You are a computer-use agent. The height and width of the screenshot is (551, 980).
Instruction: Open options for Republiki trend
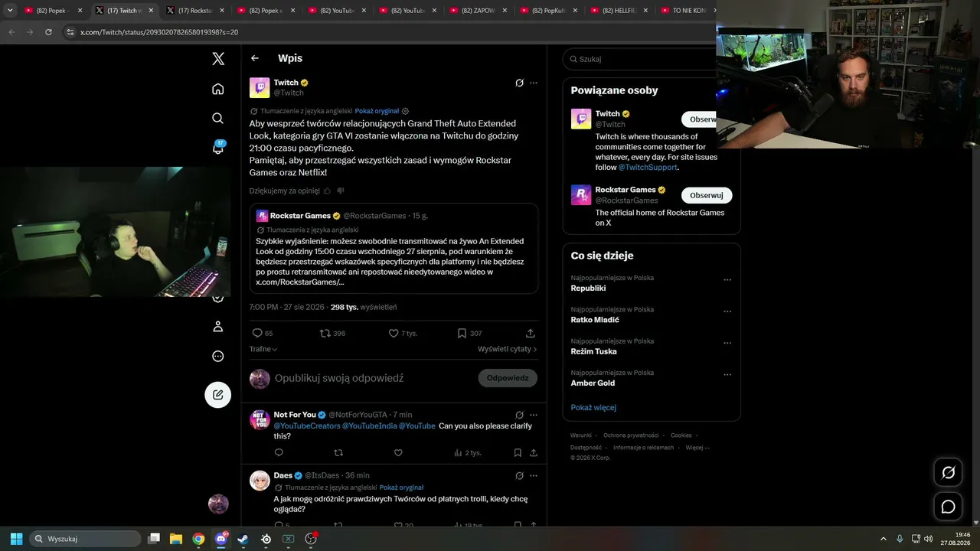tap(727, 280)
